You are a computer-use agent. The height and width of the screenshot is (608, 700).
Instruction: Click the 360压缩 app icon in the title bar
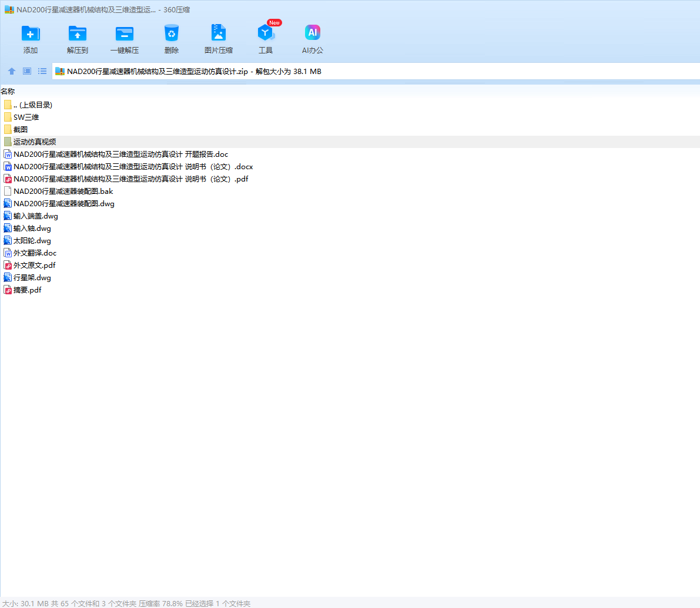click(9, 9)
